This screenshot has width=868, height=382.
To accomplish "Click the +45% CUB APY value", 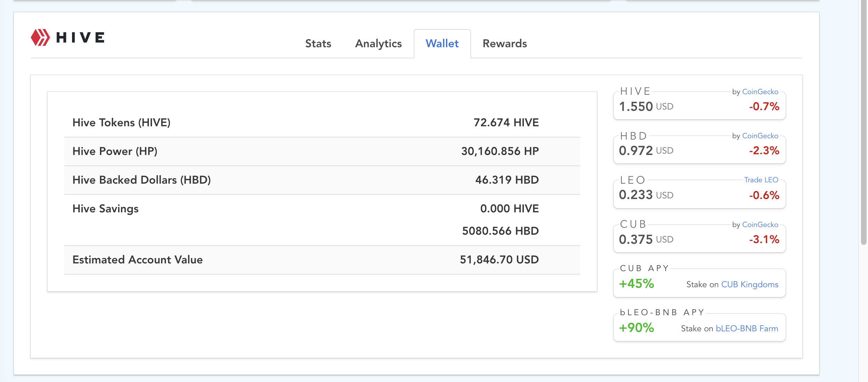I will (x=636, y=283).
